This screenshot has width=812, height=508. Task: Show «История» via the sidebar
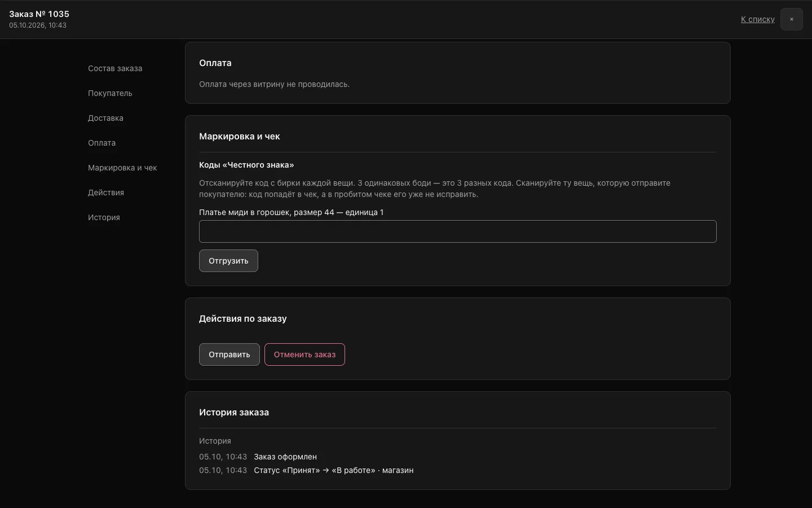[x=104, y=217]
